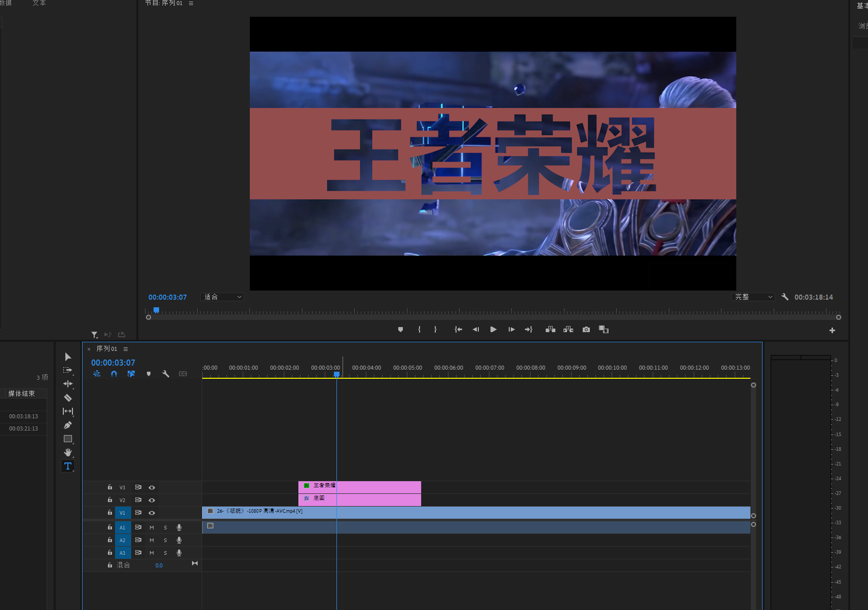
Task: Open playback resolution 完整 dropdown
Action: [x=754, y=297]
